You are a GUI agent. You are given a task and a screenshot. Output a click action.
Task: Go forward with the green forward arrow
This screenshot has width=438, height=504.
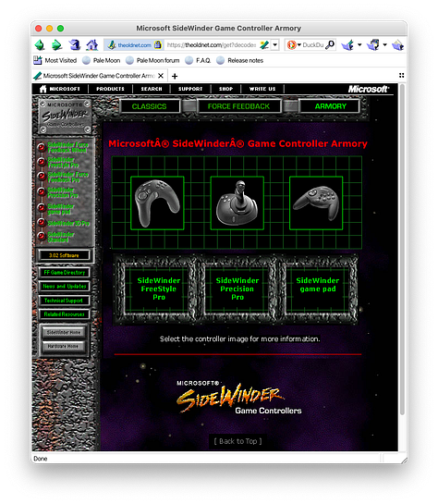57,45
